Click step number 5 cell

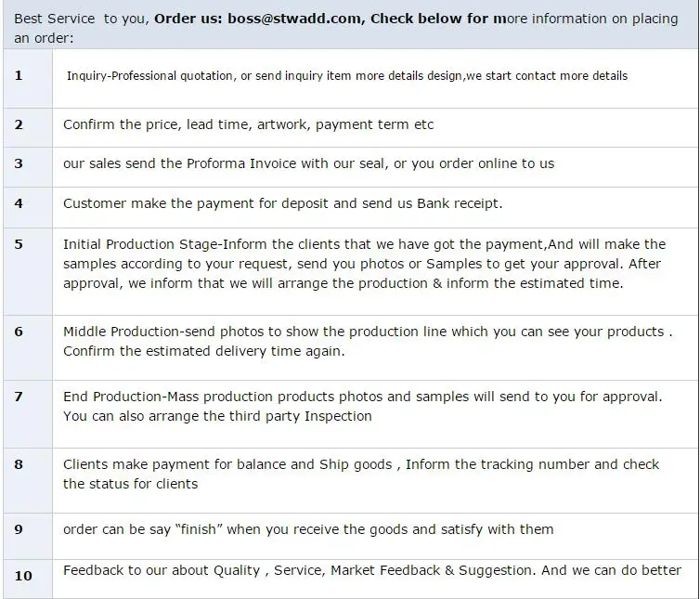[x=28, y=271]
